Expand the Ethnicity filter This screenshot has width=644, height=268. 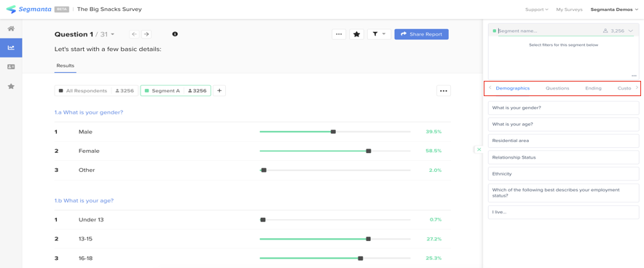[564, 174]
